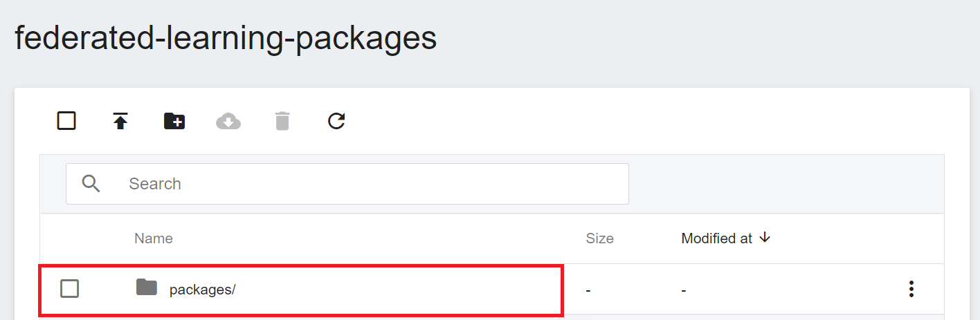980x320 pixels.
Task: Click the modified date dash for packages/
Action: [x=684, y=290]
